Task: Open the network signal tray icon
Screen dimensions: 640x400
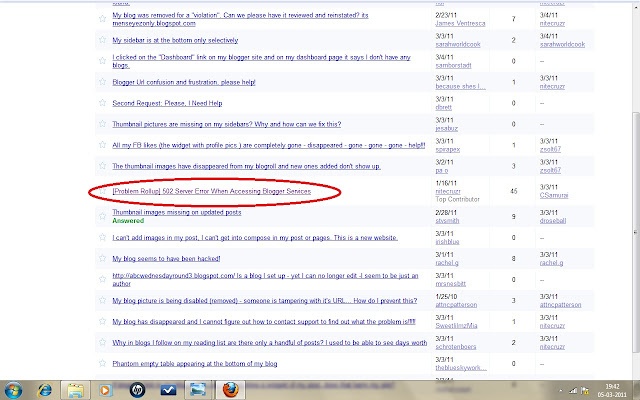Action: coord(573,391)
